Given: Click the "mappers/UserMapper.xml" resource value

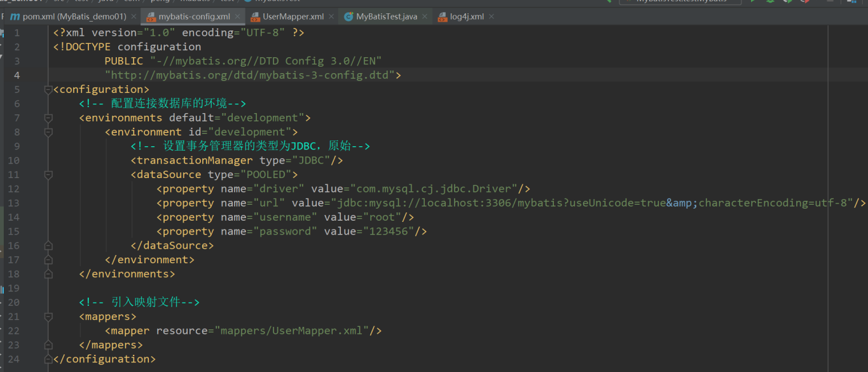Looking at the screenshot, I should 293,331.
